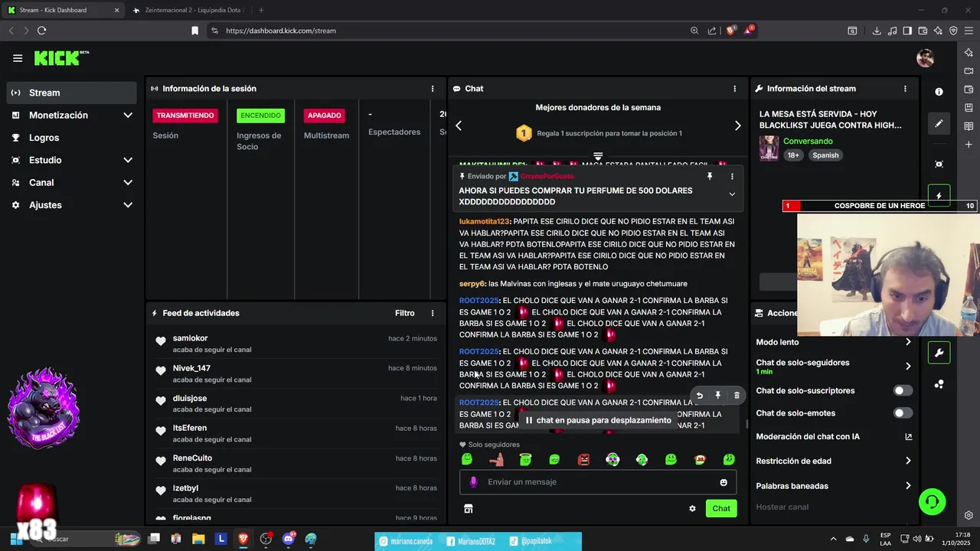The height and width of the screenshot is (551, 980).
Task: Pin the hovered ROOT2025 message
Action: tap(717, 396)
